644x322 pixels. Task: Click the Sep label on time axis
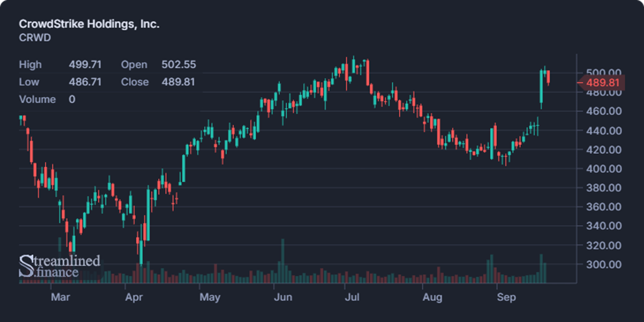pos(506,297)
